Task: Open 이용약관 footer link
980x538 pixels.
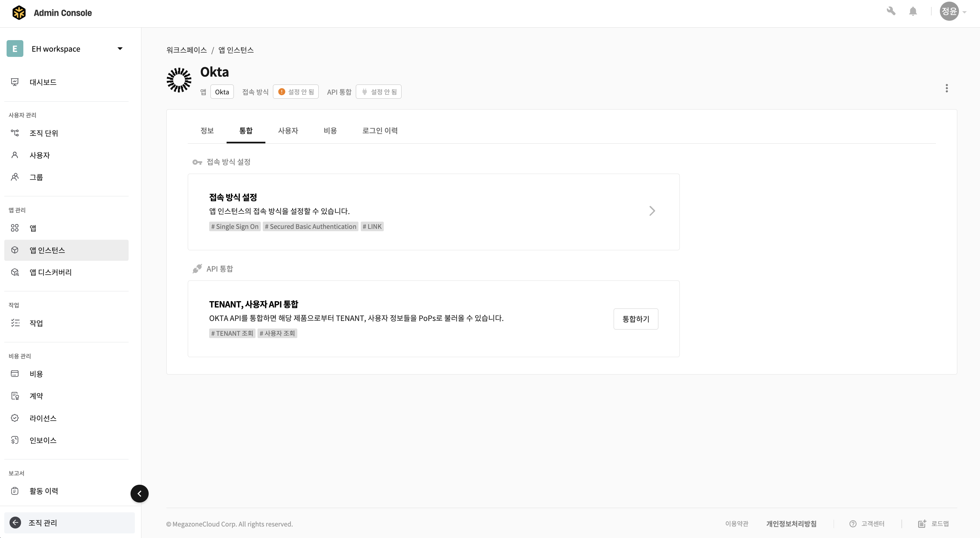Action: tap(737, 524)
